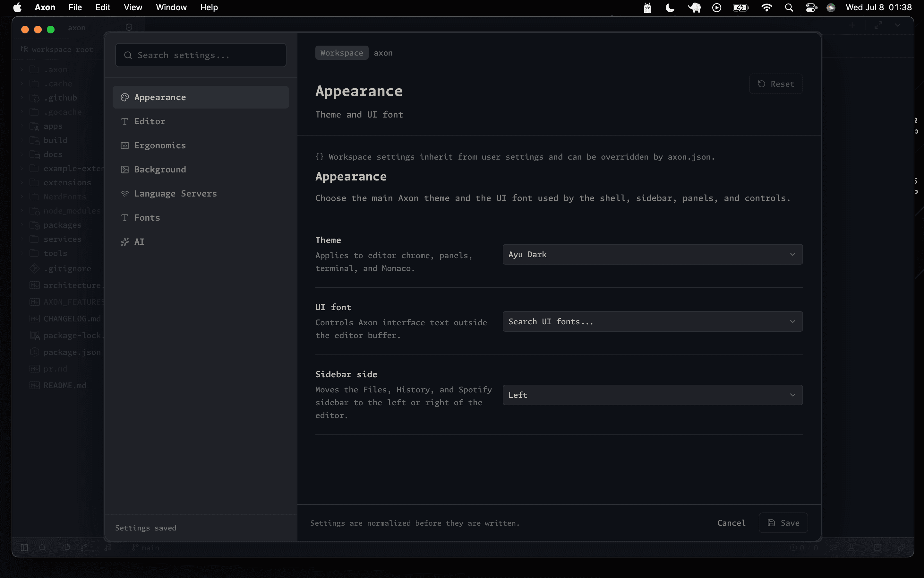Click the Siri icon in menu bar
This screenshot has width=924, height=578.
pyautogui.click(x=831, y=8)
